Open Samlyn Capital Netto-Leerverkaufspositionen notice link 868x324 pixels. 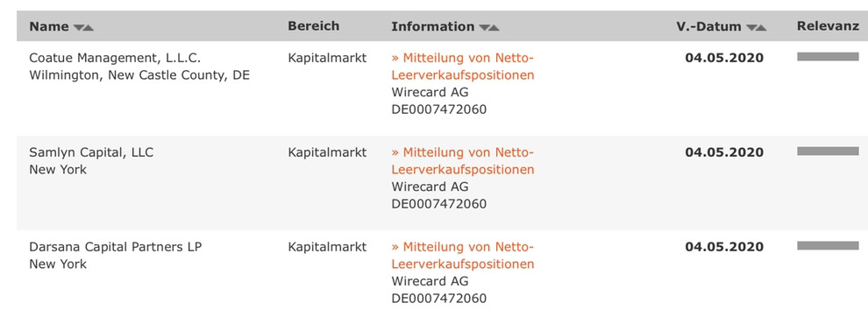coord(463,161)
